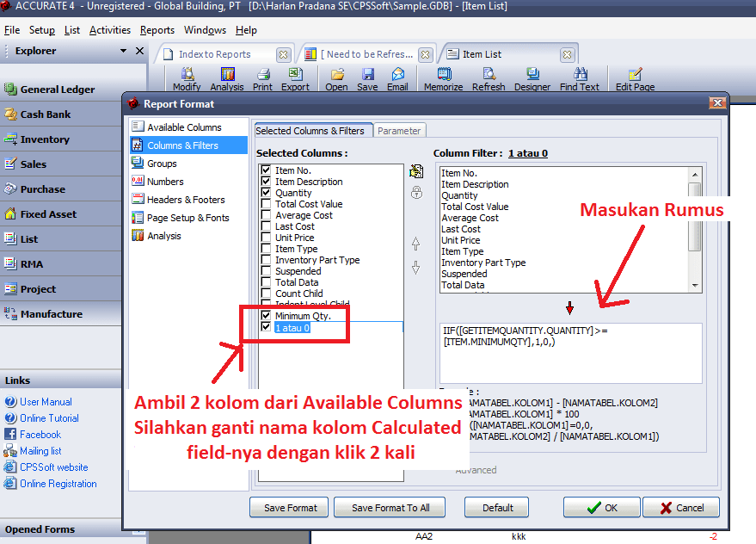756x544 pixels.
Task: Click the Save Format button
Action: (x=289, y=507)
